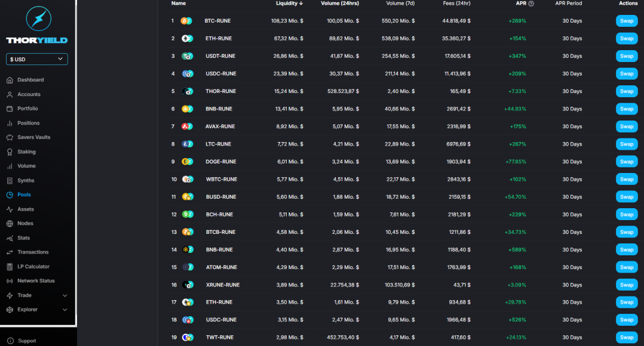The image size is (644, 346).
Task: Click the THORYIELD wordmark
Action: (x=37, y=40)
